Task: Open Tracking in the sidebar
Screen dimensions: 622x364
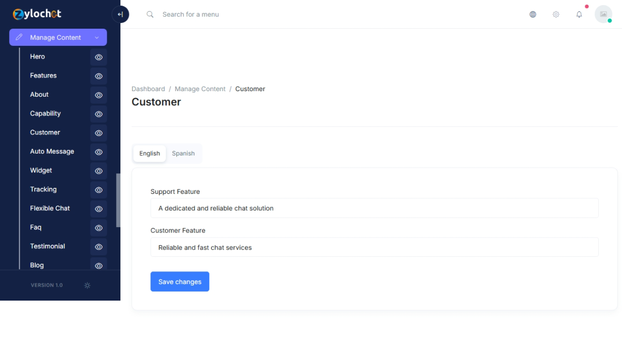Action: 43,189
